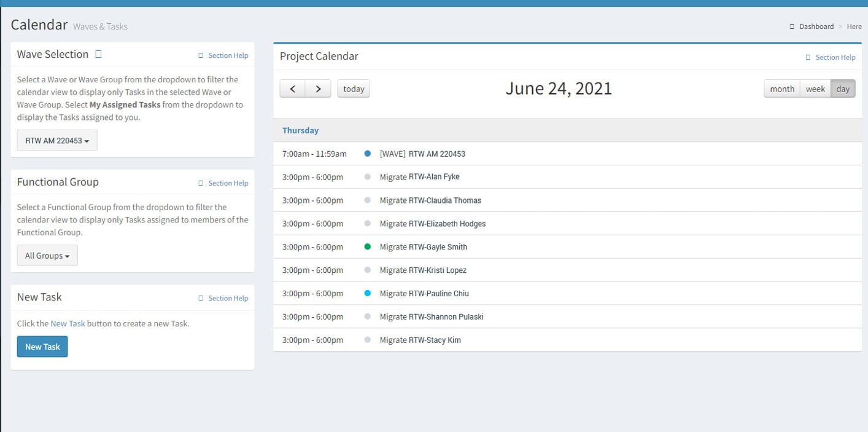868x432 pixels.
Task: Click the blue New Task button
Action: point(42,347)
